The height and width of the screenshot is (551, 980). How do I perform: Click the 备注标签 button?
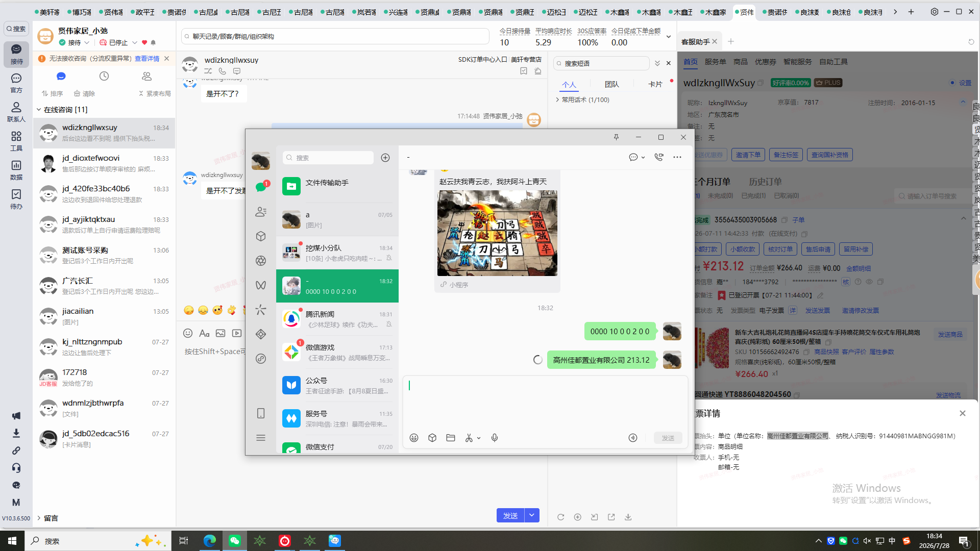(x=786, y=155)
